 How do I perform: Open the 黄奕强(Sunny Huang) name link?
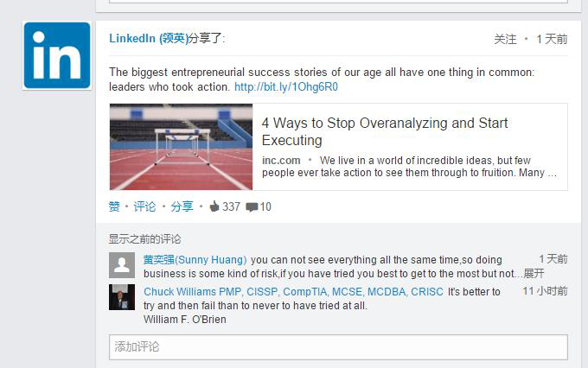[x=195, y=260]
